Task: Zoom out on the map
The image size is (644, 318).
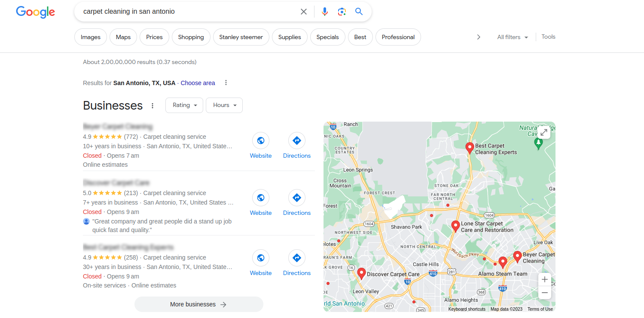Action: (545, 293)
